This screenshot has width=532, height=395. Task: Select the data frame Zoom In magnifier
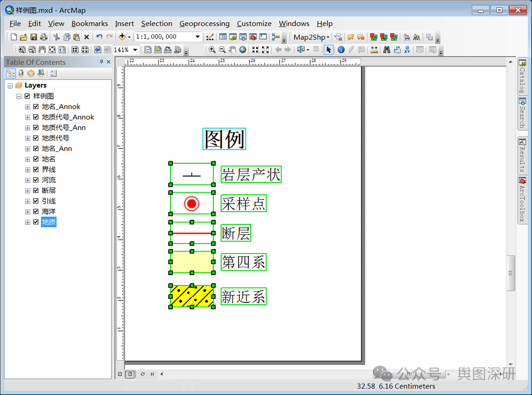coord(212,50)
